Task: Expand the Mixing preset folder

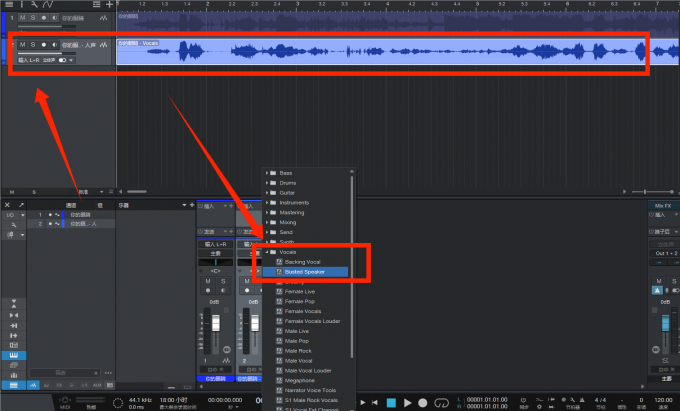Action: click(x=267, y=222)
